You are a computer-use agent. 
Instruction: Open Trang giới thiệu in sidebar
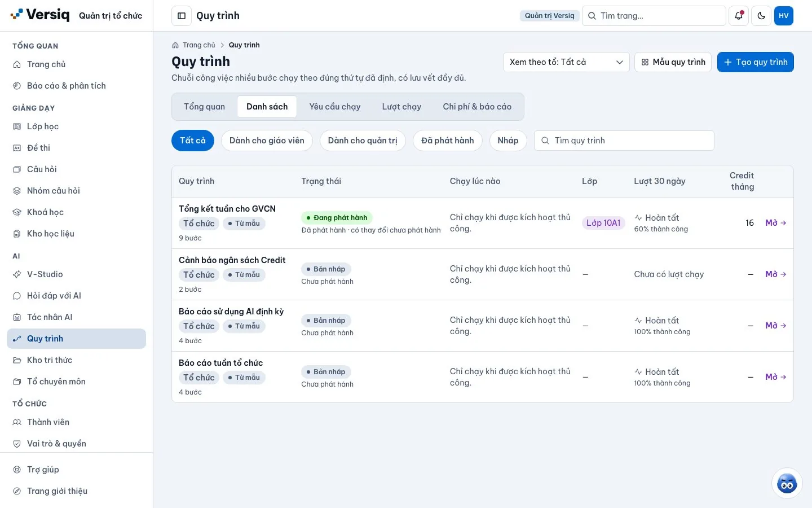(x=76, y=491)
